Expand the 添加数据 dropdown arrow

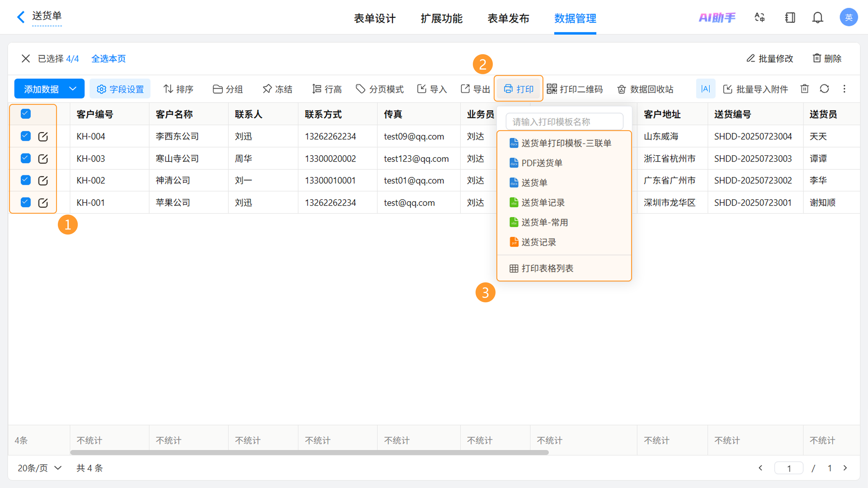pos(72,89)
